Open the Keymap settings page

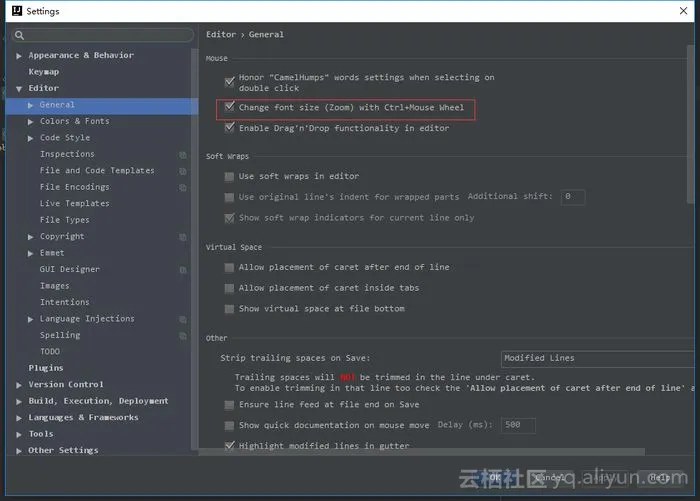pos(44,72)
